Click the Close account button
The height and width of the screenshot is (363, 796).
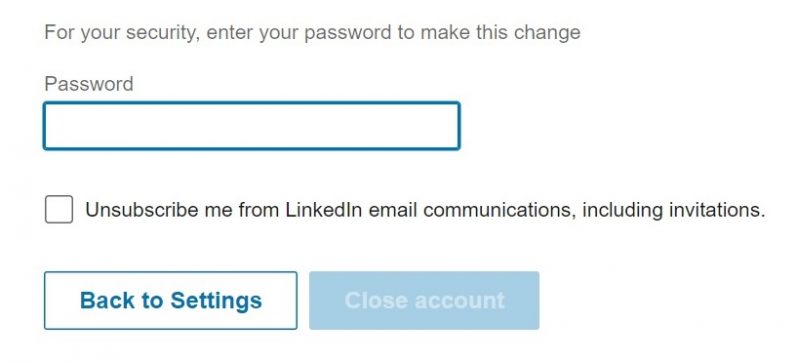point(424,300)
